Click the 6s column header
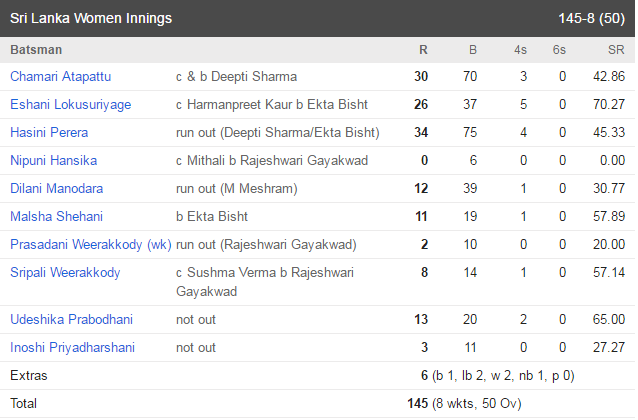Screen dimensions: 638x420 (x=559, y=50)
